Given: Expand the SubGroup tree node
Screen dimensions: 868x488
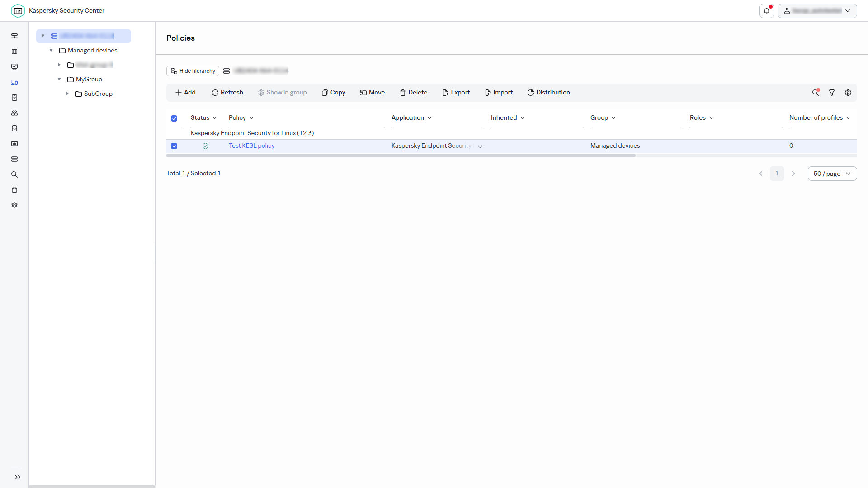Looking at the screenshot, I should (x=67, y=94).
